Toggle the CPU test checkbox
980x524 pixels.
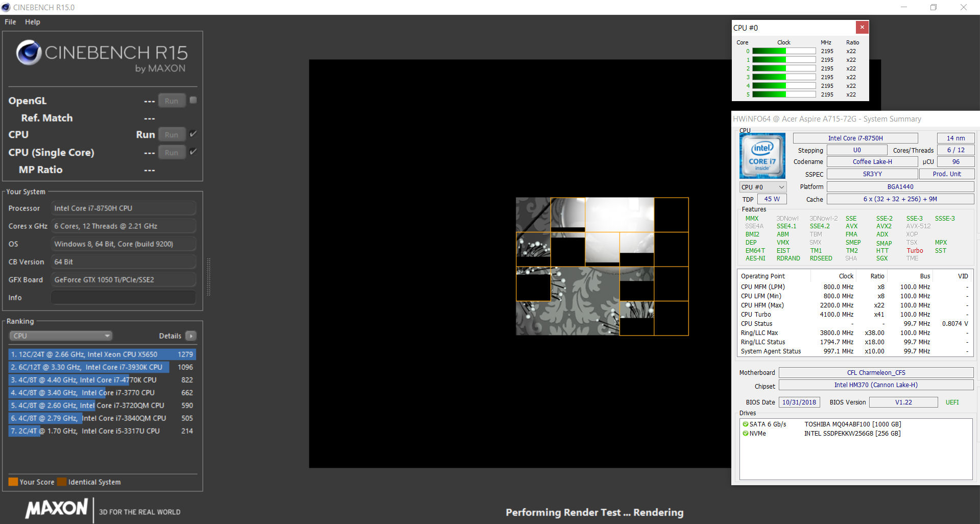(x=193, y=134)
